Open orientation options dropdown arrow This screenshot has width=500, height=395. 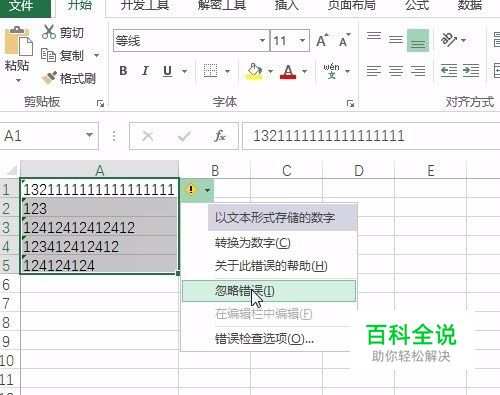pyautogui.click(x=463, y=40)
